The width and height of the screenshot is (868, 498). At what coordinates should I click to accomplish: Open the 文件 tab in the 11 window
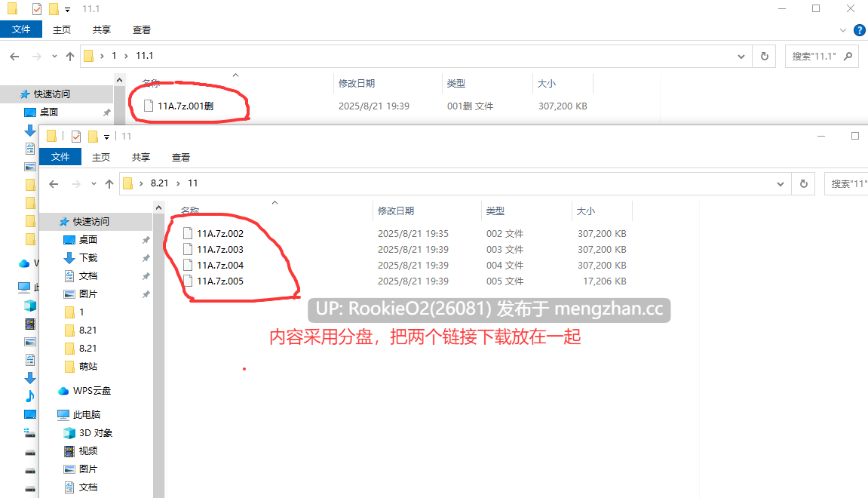60,157
